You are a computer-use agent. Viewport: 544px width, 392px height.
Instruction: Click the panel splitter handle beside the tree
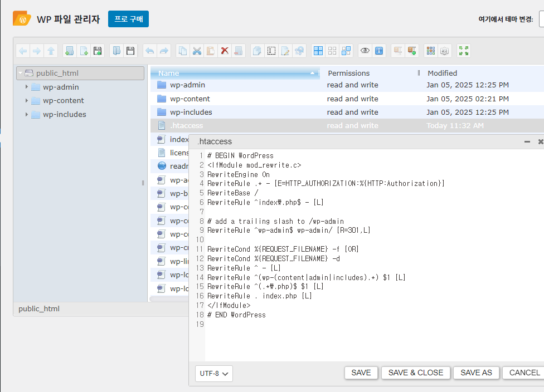click(143, 183)
